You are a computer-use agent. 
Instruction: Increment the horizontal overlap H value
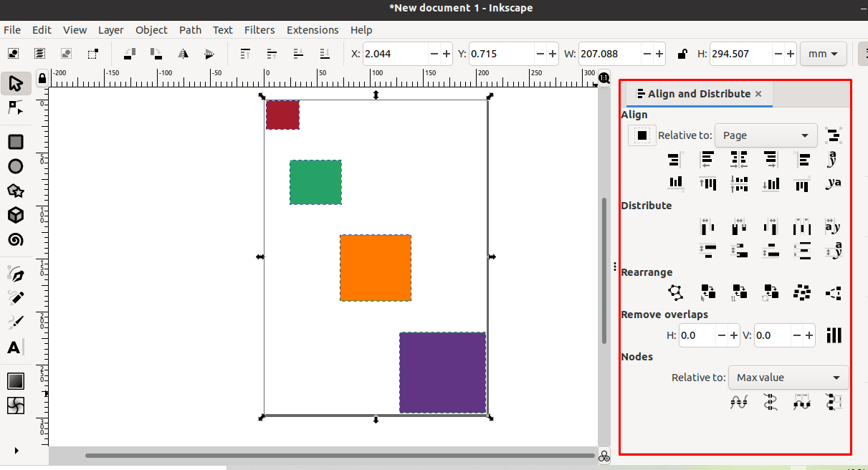(733, 335)
